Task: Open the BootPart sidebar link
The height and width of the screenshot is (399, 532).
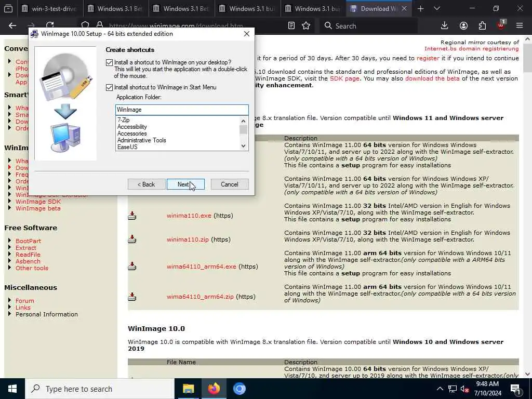Action: [28, 241]
